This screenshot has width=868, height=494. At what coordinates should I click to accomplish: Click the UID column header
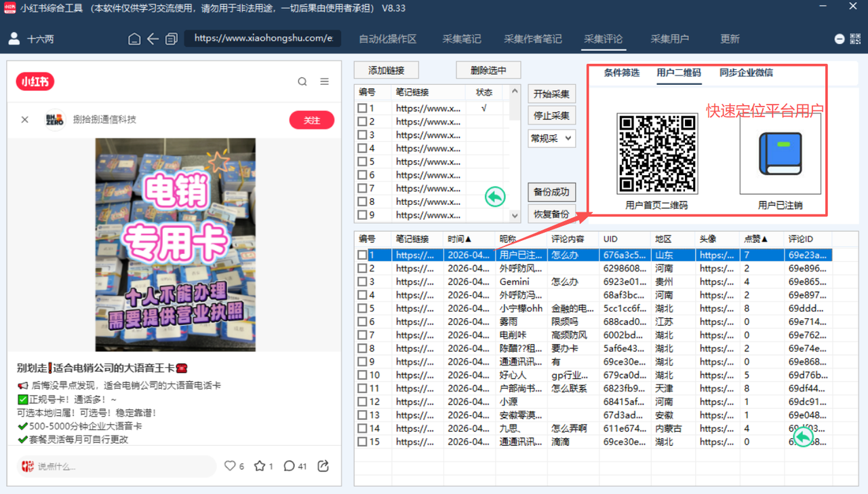tap(625, 240)
